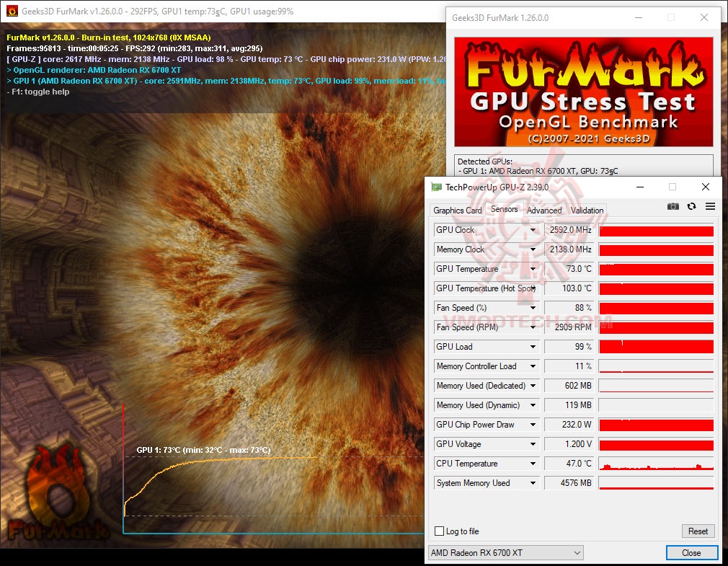The height and width of the screenshot is (566, 728).
Task: Click the 88 % fan speed value
Action: 569,308
